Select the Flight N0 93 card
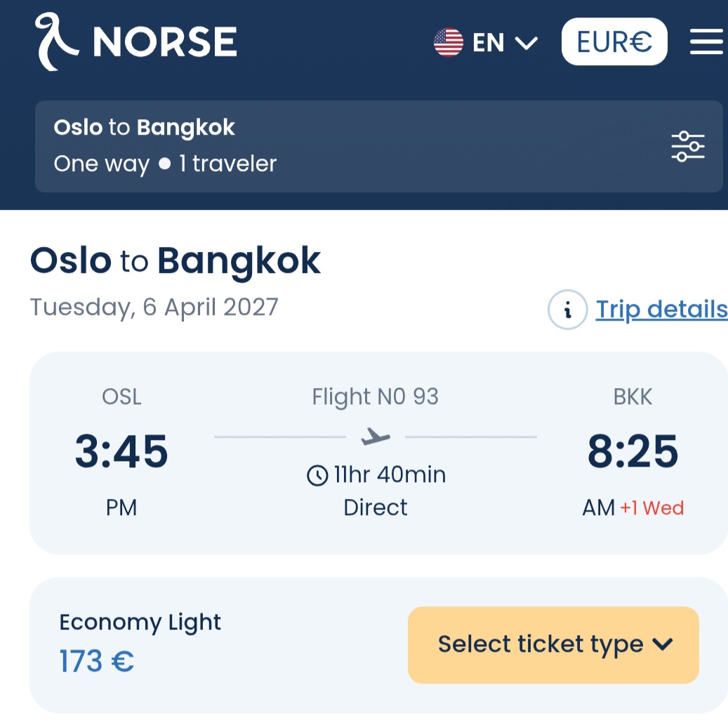 [x=379, y=453]
